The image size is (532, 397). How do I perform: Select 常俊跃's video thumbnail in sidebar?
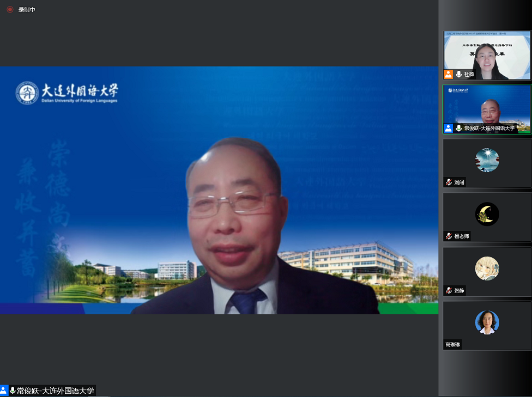click(487, 109)
